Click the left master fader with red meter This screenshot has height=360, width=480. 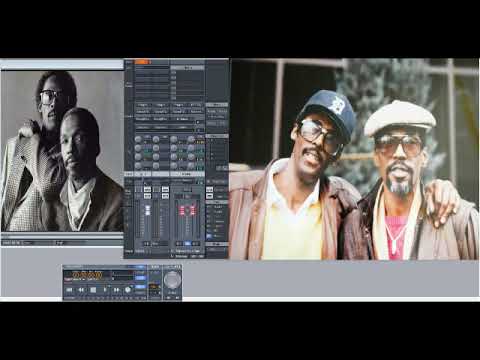pos(182,211)
